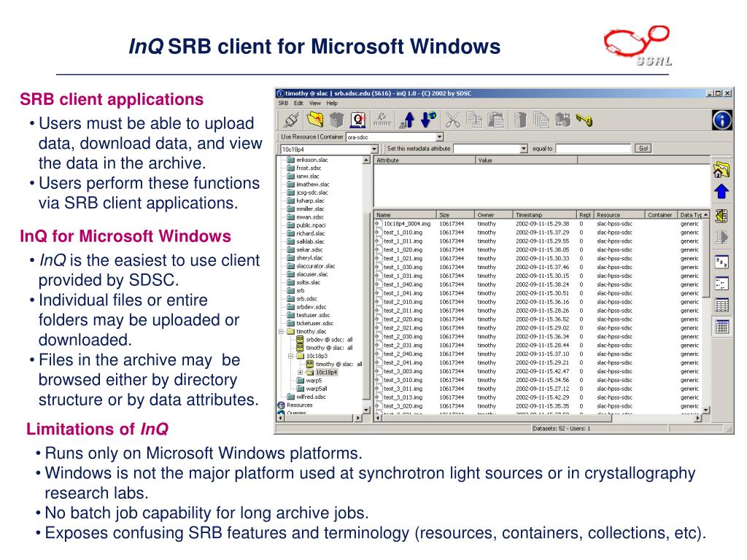
Task: Open the Edit menu
Action: tap(298, 103)
